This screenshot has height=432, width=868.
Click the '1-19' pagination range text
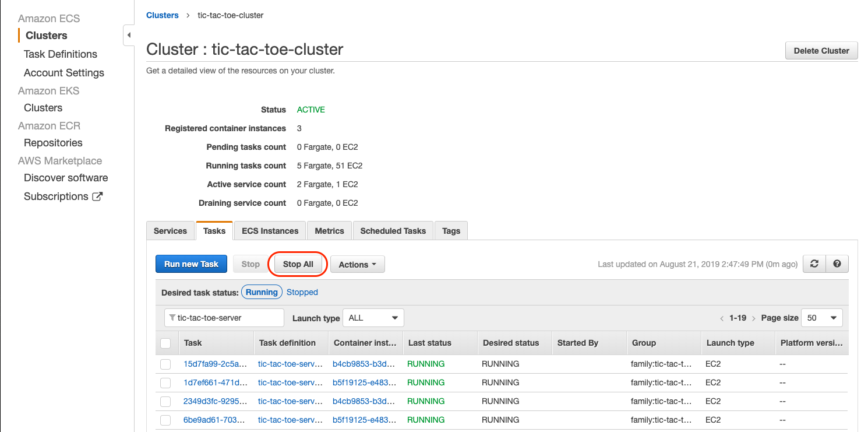tap(738, 318)
